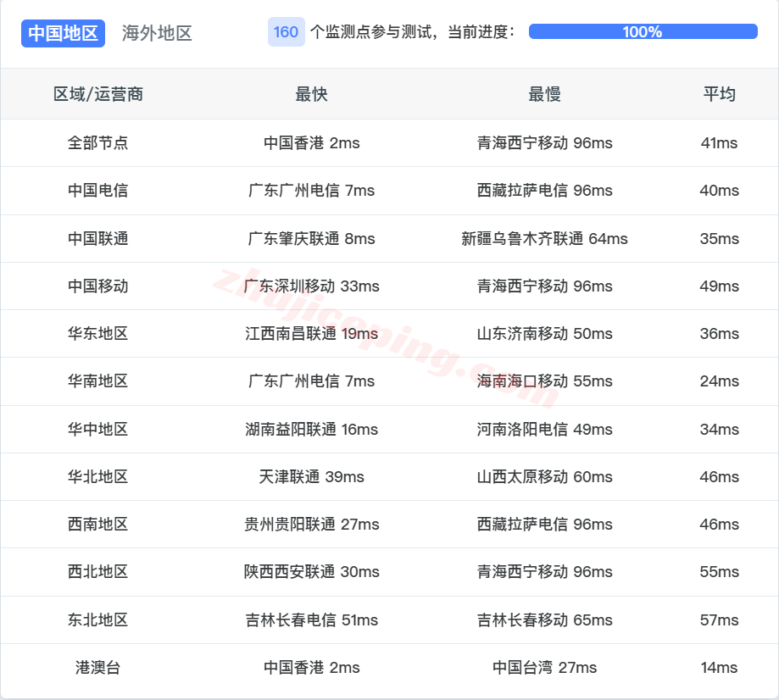
Task: Click 贵州贵阳联通 27ms cell
Action: click(311, 524)
